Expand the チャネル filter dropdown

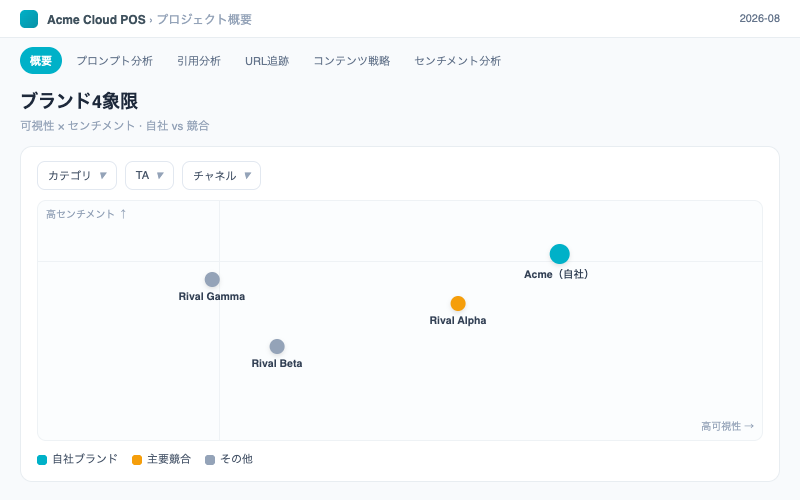click(221, 176)
